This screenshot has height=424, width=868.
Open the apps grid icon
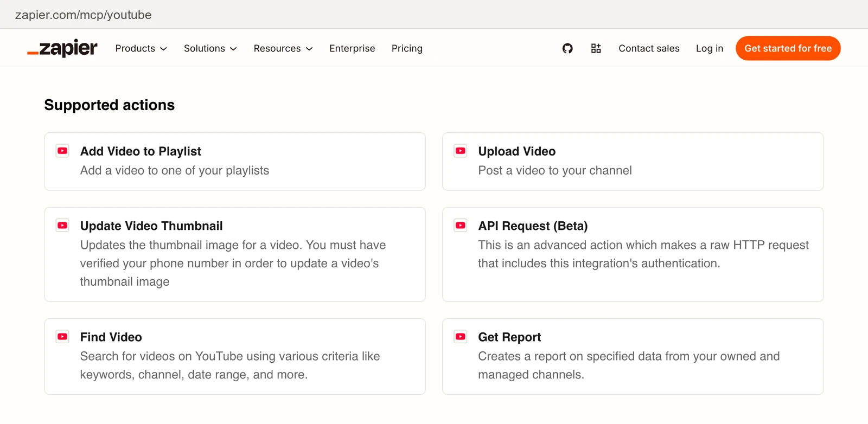click(596, 48)
